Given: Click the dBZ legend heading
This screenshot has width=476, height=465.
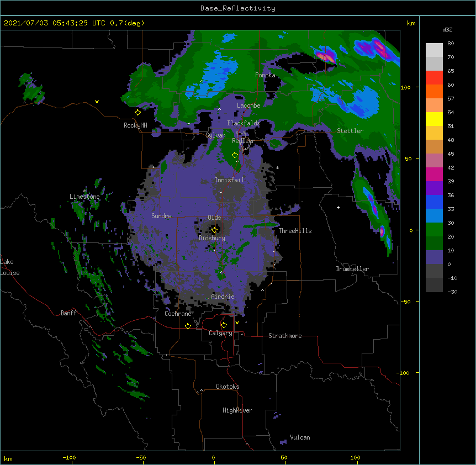Looking at the screenshot, I should pyautogui.click(x=447, y=29).
